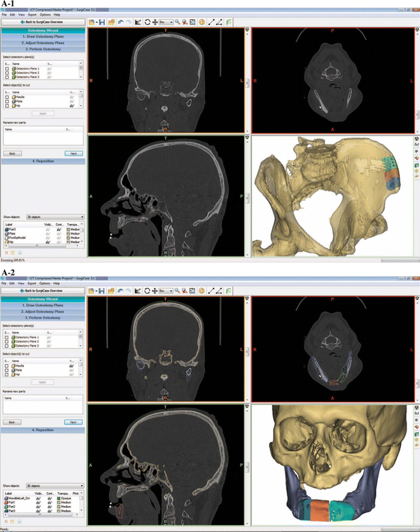420x532 pixels.
Task: Open Box selection dropdown in A-2 toolbar
Action: point(166,291)
